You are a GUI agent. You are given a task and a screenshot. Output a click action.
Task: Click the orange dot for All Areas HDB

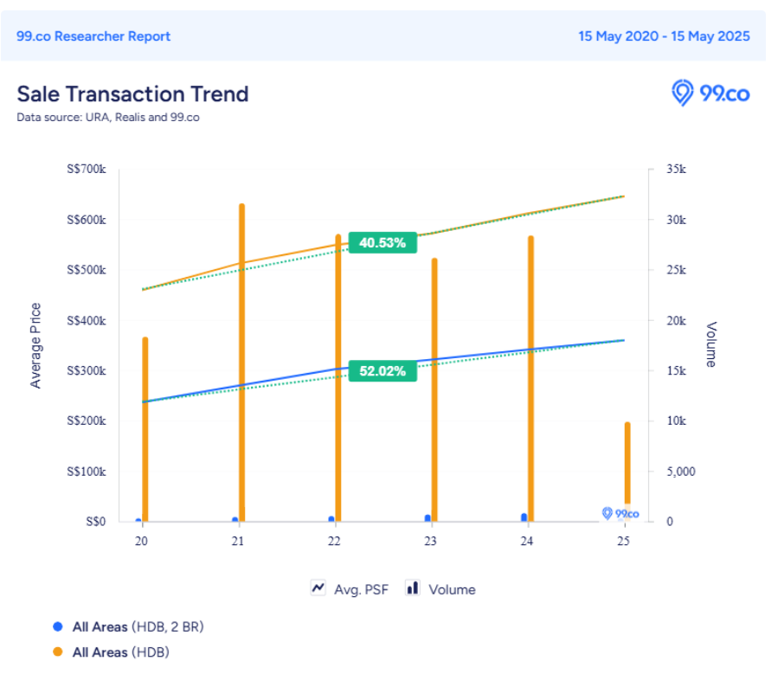58,652
